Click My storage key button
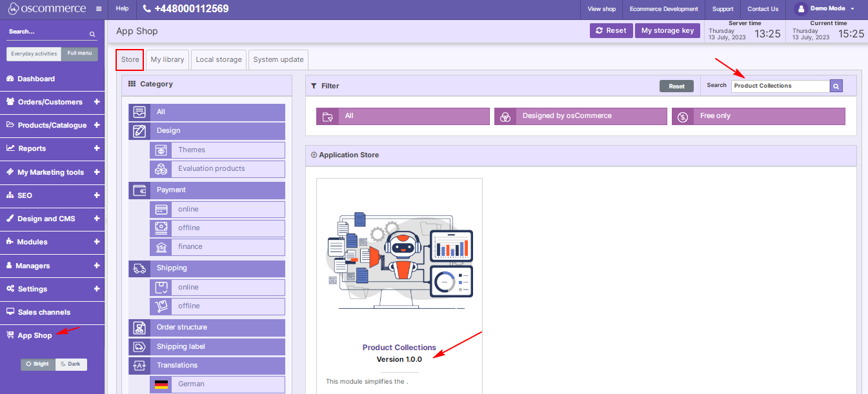Screen dimensions: 868x394 coord(667,30)
